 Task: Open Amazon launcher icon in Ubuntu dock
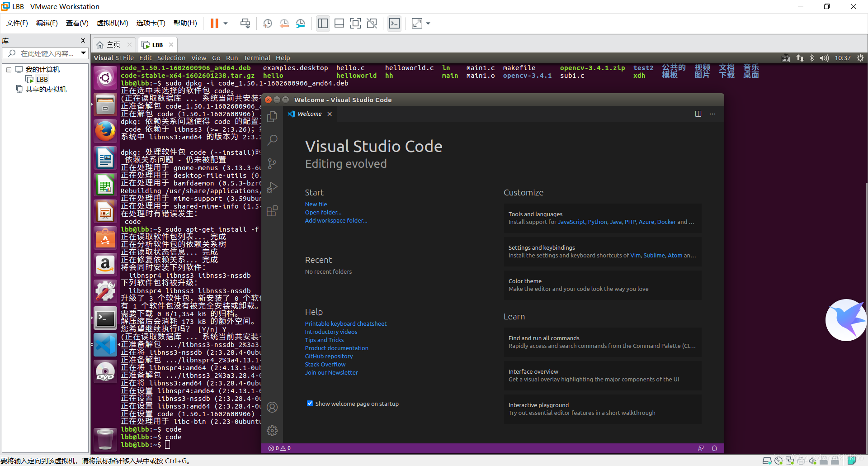pyautogui.click(x=105, y=265)
